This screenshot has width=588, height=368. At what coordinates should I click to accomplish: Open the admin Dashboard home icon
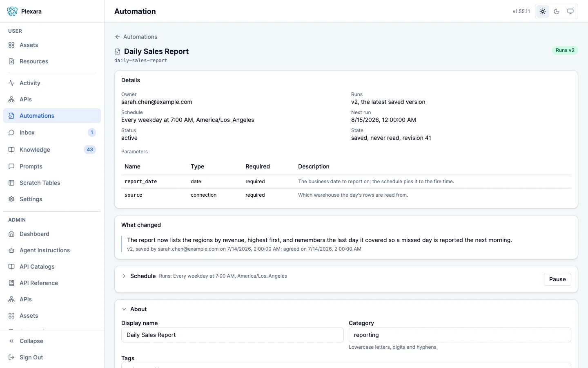pos(11,234)
